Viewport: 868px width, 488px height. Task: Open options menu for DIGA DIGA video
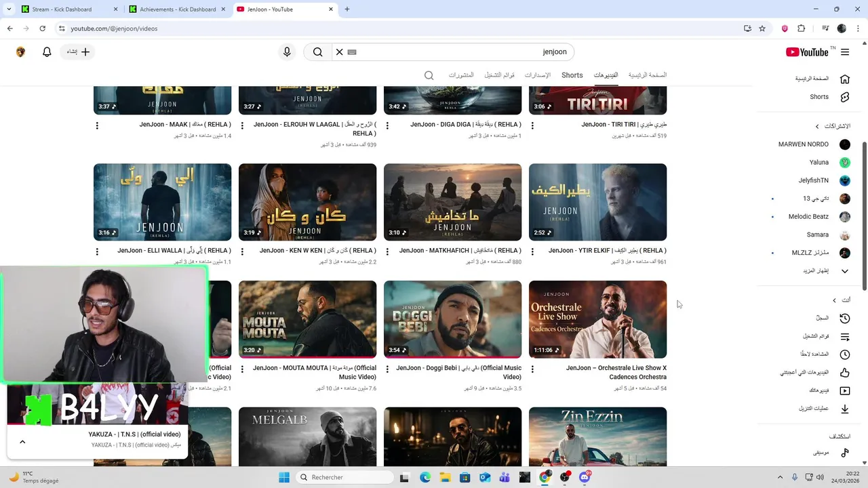[x=387, y=125]
